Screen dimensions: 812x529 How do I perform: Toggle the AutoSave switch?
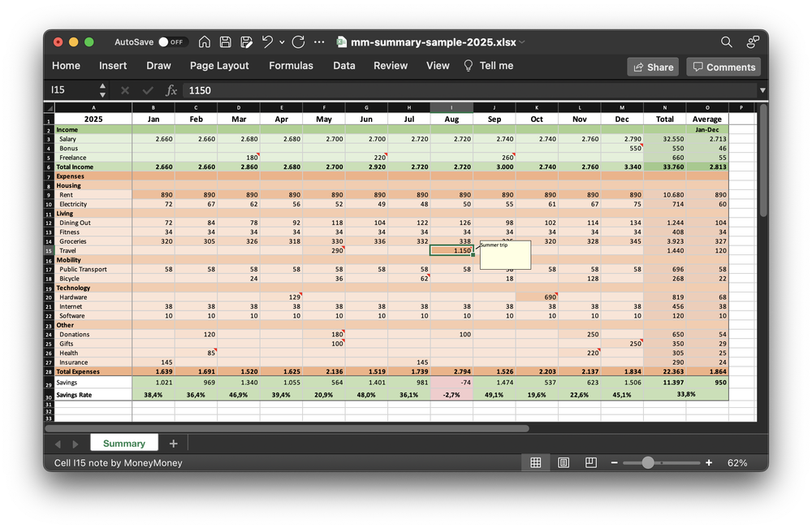pyautogui.click(x=171, y=41)
